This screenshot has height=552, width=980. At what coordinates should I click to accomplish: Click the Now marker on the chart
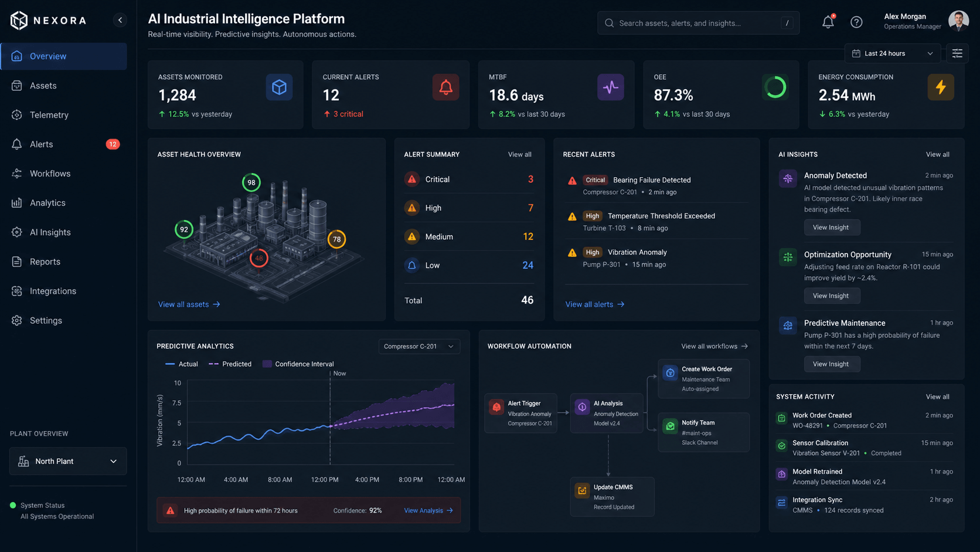tap(339, 373)
